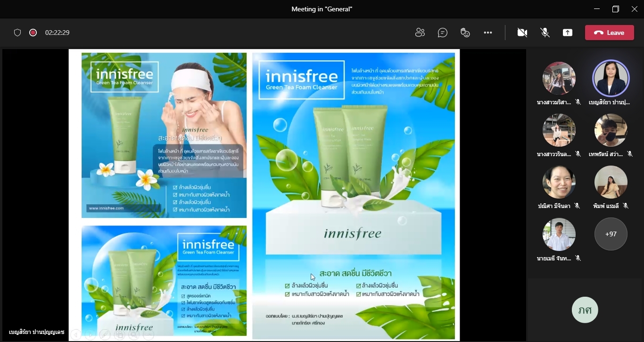Select the pen tool in slideshow controls
This screenshot has width=644, height=342.
[x=104, y=335]
